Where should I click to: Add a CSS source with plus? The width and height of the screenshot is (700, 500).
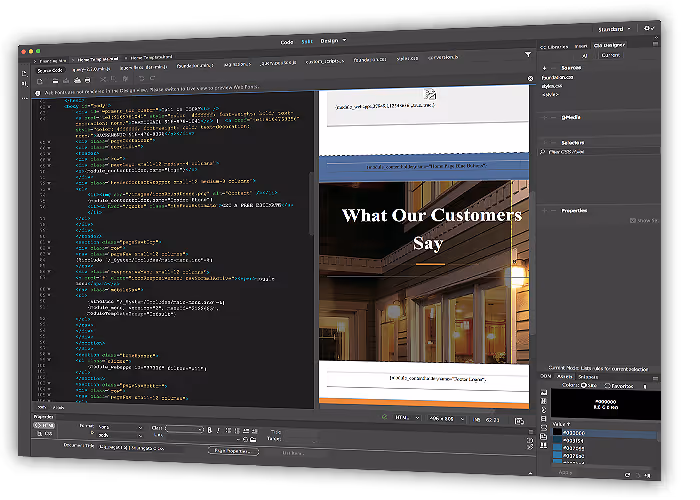[x=544, y=68]
